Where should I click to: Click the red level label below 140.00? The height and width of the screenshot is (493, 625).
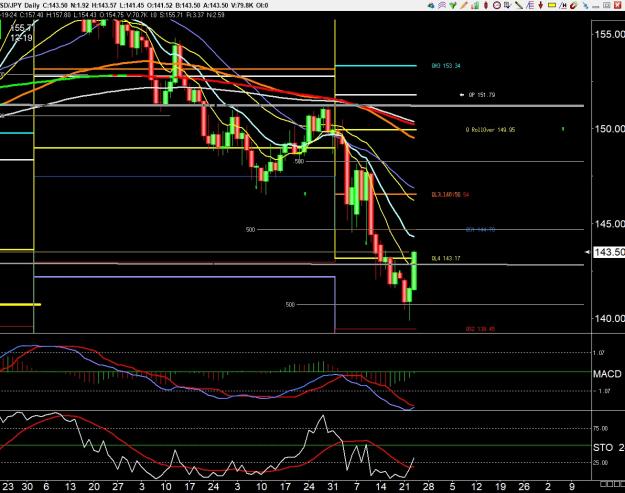480,329
